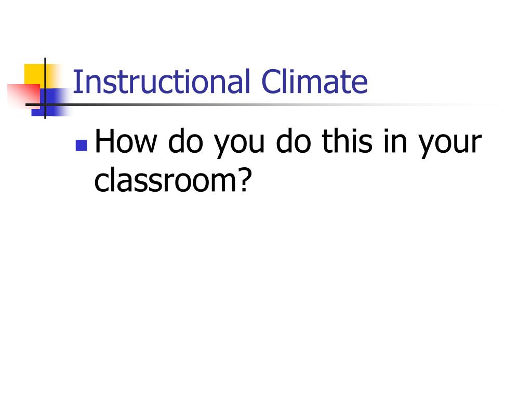Select the red gradient square decoration
Viewport: 532px width, 399px height.
[24, 97]
